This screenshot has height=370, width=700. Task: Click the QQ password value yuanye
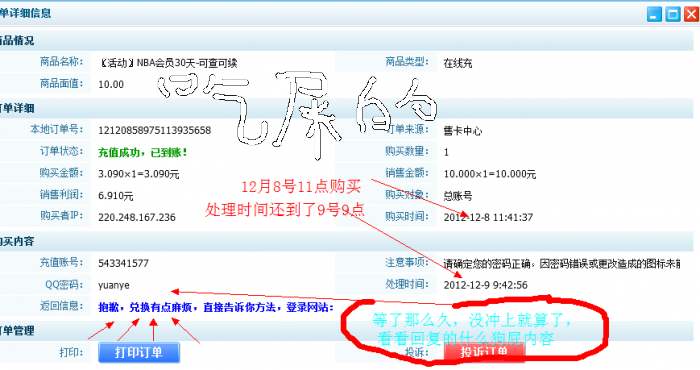coord(114,285)
